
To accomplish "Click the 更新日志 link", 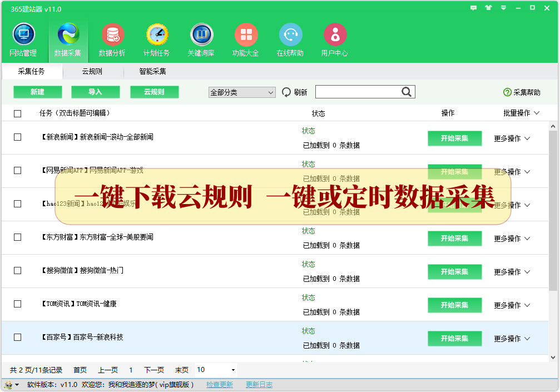I will 259,385.
